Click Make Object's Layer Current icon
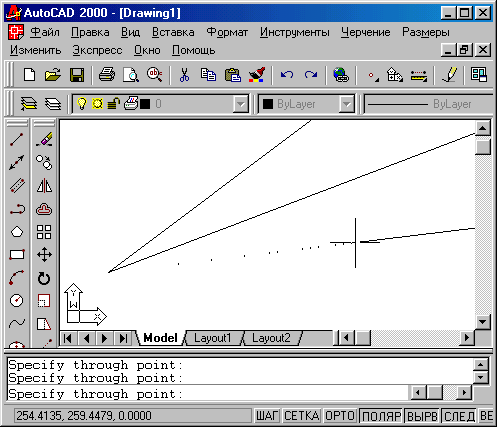497x427 pixels. tap(29, 104)
